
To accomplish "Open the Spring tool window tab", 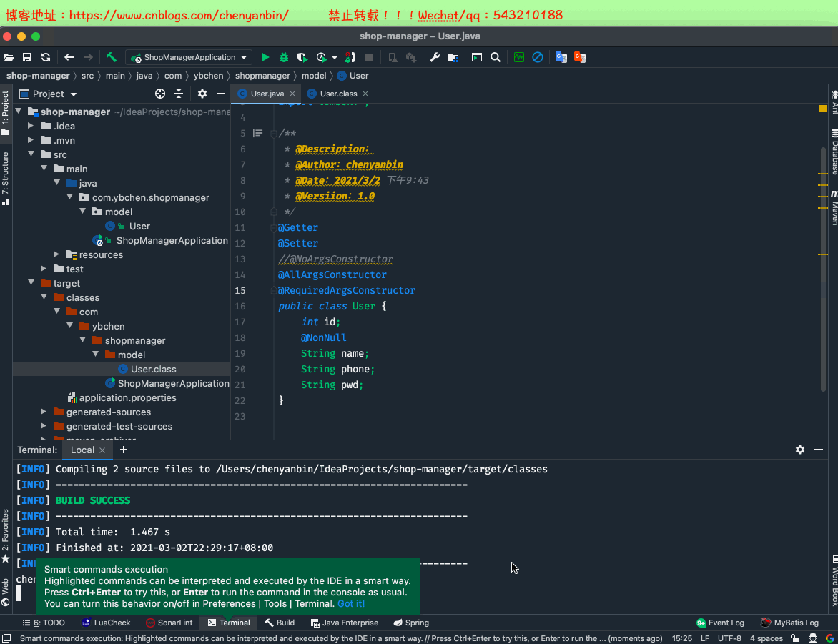I will [x=411, y=623].
